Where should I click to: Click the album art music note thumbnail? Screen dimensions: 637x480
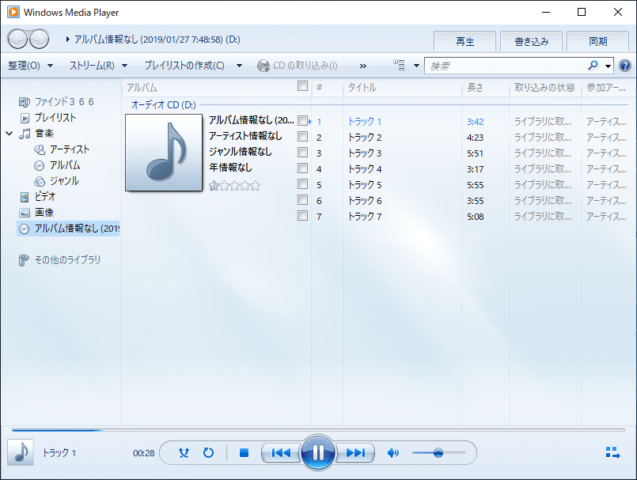[164, 152]
